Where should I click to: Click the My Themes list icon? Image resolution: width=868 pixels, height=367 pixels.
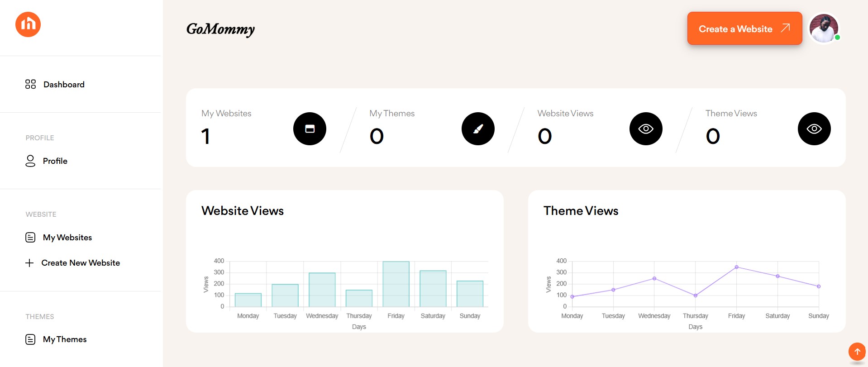click(x=30, y=339)
